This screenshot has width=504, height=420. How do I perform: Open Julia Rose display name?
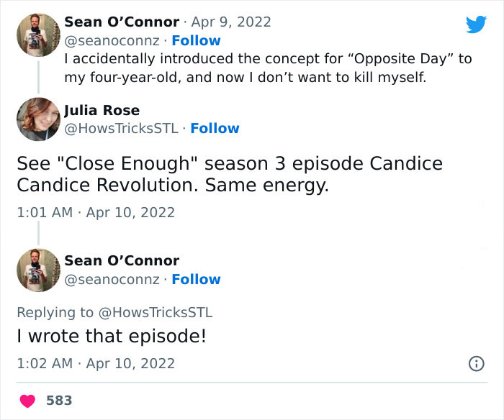coord(102,110)
